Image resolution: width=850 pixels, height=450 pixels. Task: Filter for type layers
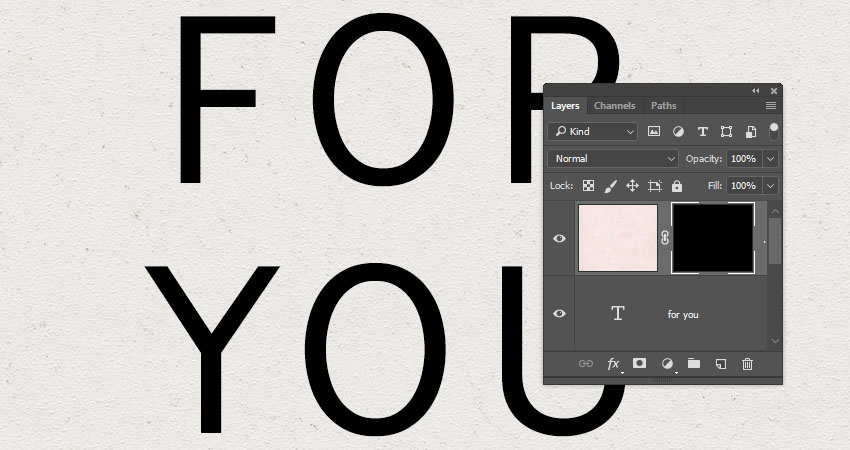pos(703,131)
